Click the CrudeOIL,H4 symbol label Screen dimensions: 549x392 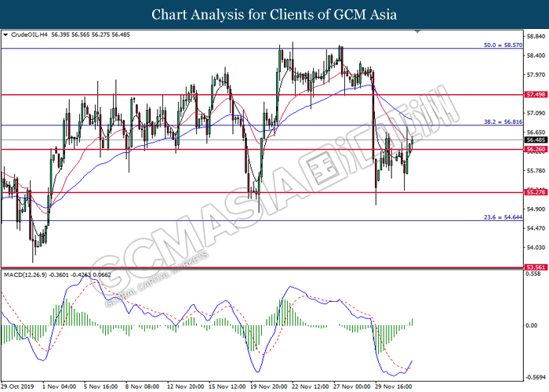(29, 35)
